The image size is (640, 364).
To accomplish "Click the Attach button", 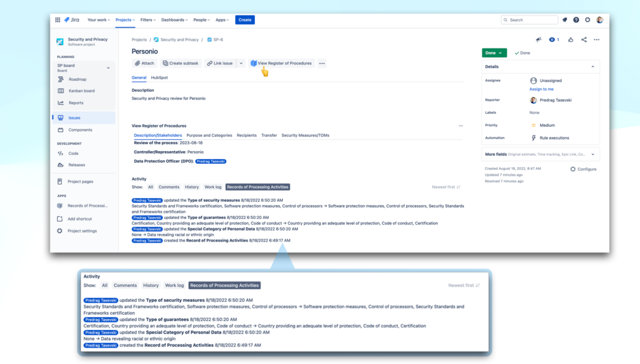I will point(145,63).
